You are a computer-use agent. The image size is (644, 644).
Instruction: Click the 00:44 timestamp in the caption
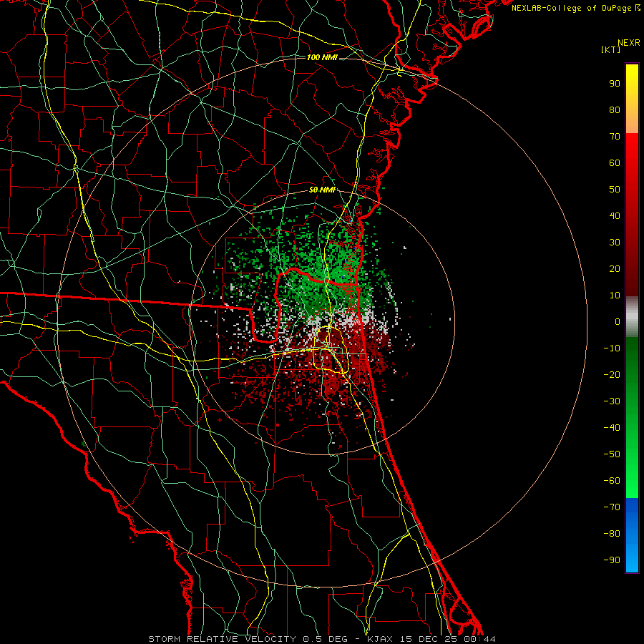(479, 639)
